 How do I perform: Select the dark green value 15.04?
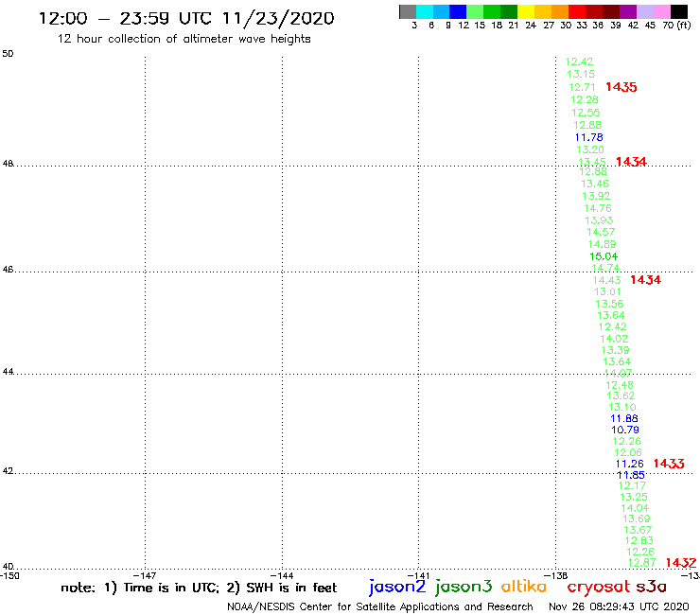[x=604, y=256]
